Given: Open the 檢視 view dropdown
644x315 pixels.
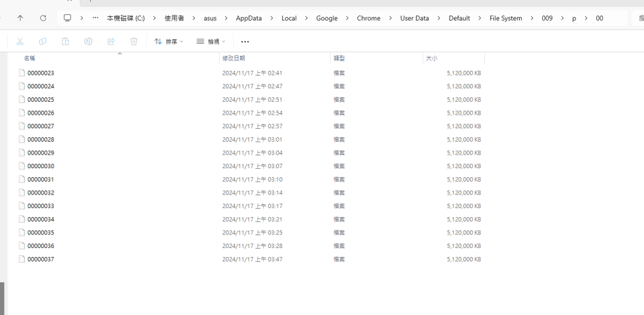Looking at the screenshot, I should point(211,41).
